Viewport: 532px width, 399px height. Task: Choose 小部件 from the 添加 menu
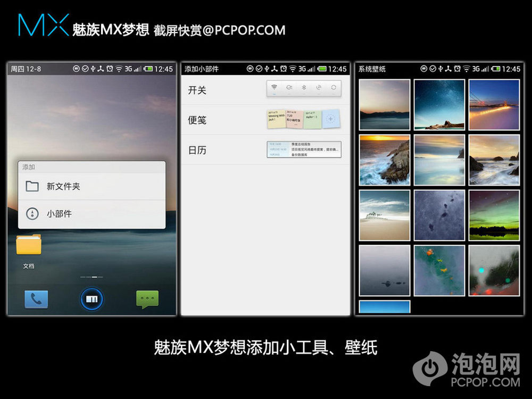point(92,214)
